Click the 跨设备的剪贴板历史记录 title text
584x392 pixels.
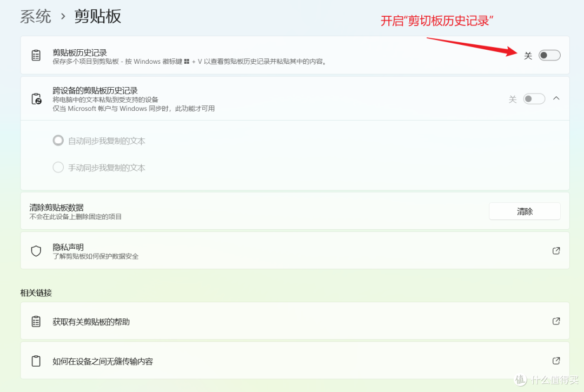tap(95, 90)
